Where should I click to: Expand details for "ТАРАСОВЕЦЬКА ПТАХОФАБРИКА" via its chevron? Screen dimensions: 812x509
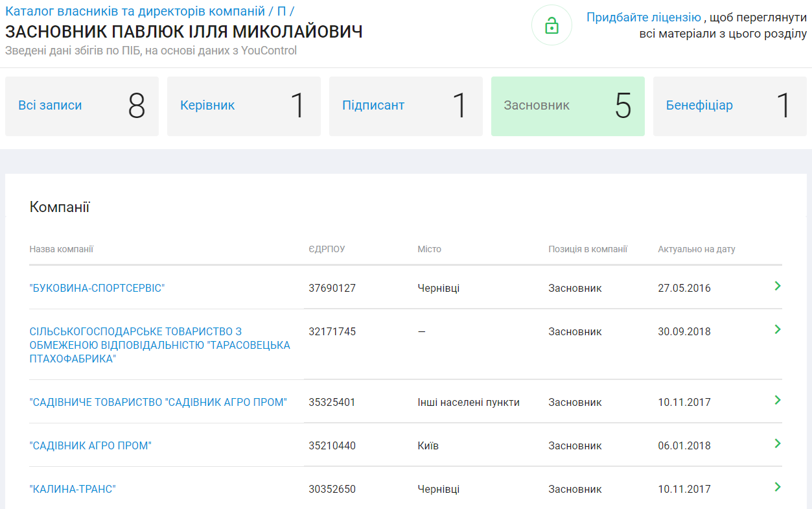click(777, 329)
